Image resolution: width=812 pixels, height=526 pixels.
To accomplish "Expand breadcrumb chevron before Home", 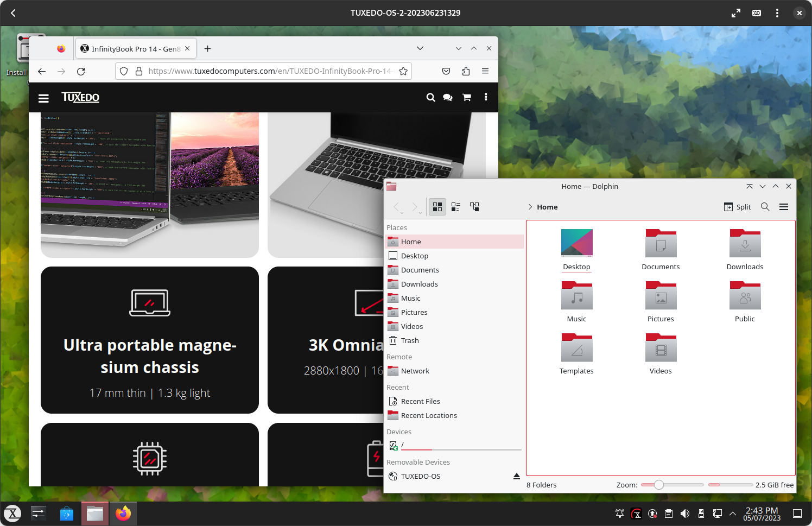I will click(530, 207).
